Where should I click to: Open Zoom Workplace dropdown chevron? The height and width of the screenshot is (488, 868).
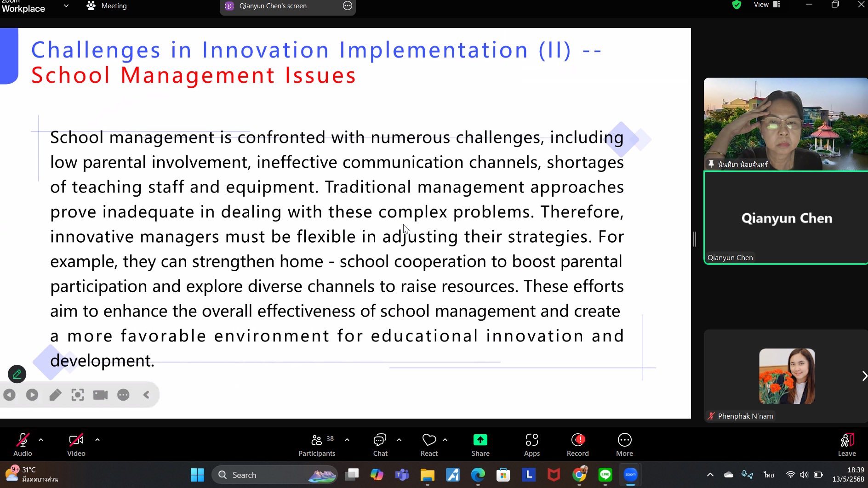[66, 6]
